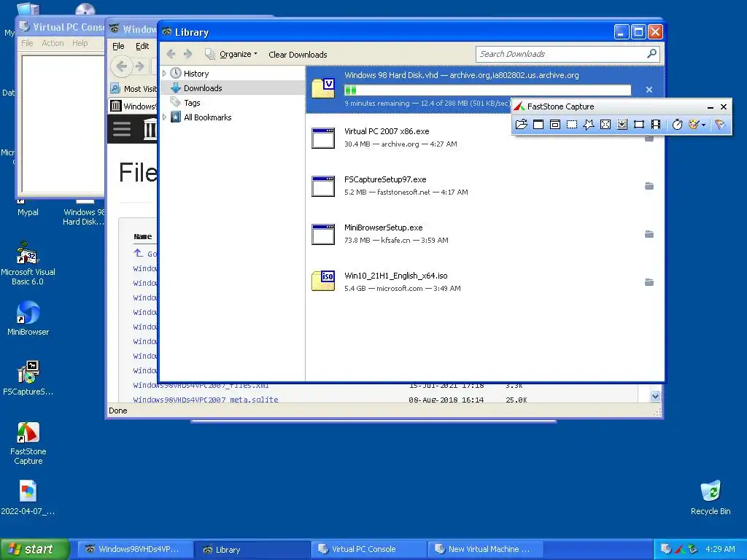Select 2022-04-07_... desktop file
The width and height of the screenshot is (747, 560).
(28, 497)
